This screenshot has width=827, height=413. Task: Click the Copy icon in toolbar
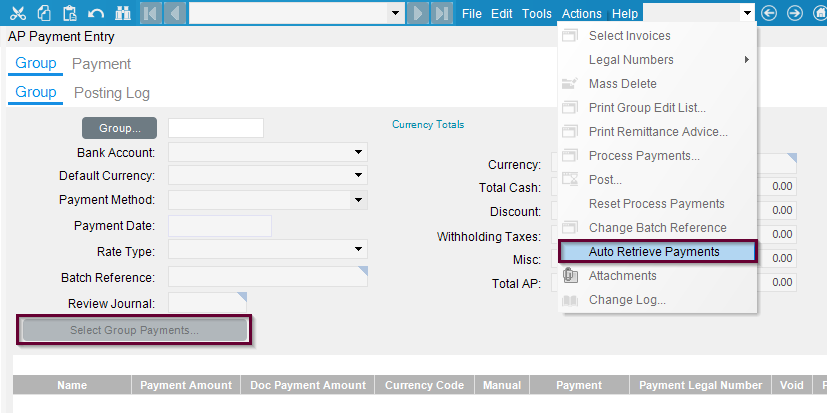pyautogui.click(x=44, y=13)
